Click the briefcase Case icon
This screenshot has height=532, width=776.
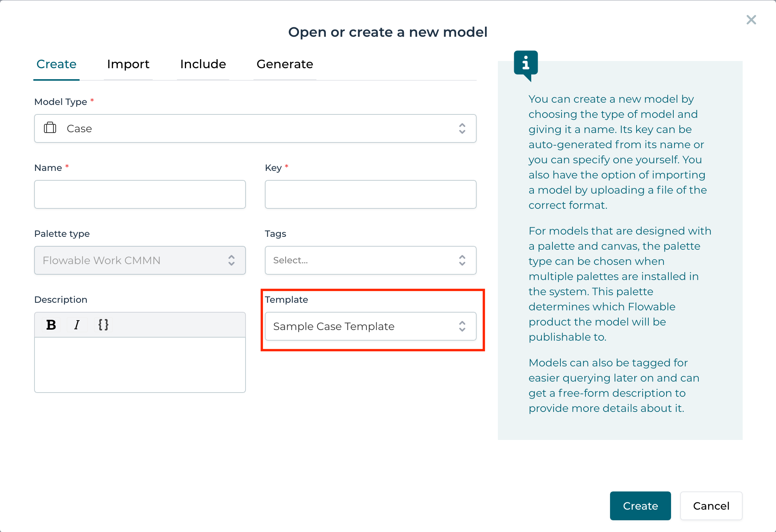coord(50,128)
